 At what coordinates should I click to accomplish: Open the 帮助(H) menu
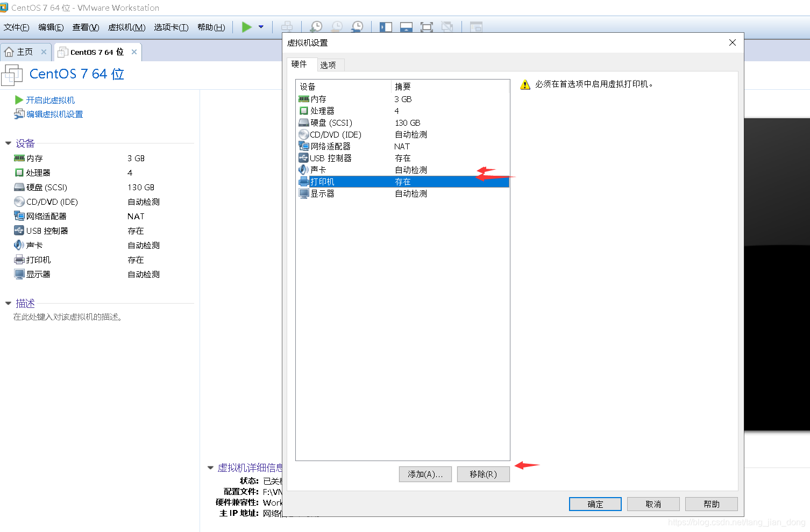point(211,27)
